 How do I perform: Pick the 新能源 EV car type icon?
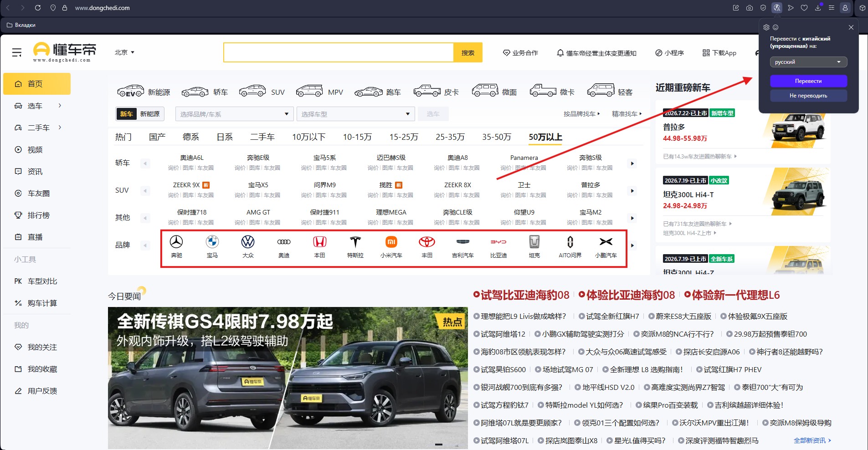coord(131,92)
